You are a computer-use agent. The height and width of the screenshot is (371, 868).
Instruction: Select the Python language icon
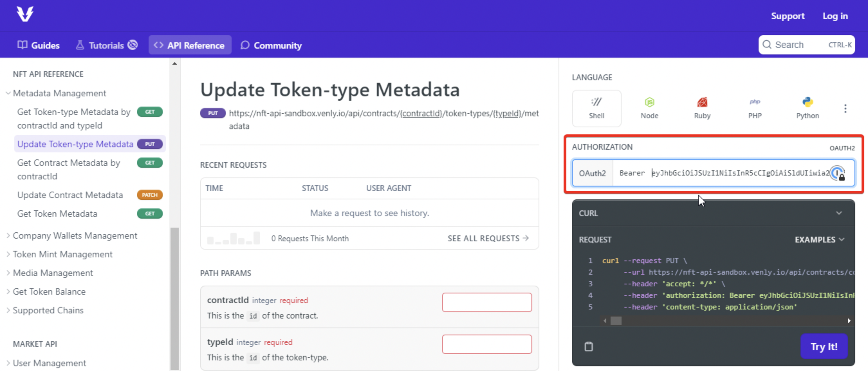point(807,108)
